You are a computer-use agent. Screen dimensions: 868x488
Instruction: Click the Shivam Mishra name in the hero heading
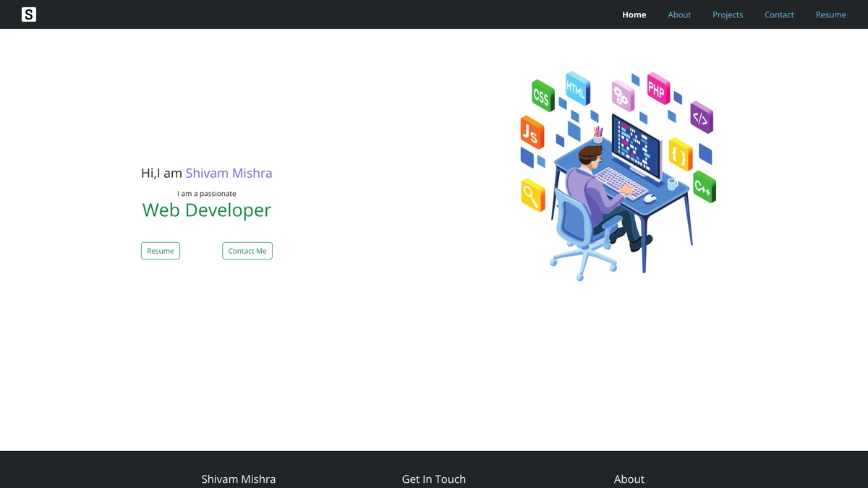(x=229, y=173)
